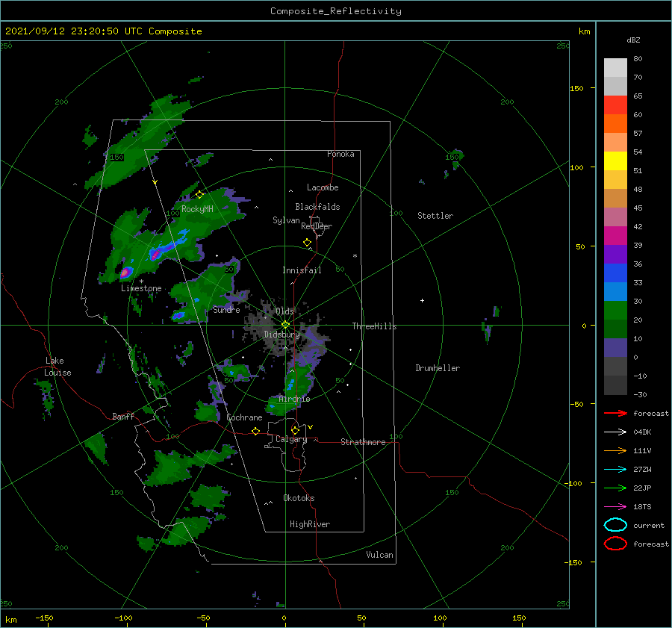Click the Lake Louise label
672x628 pixels.
[57, 367]
